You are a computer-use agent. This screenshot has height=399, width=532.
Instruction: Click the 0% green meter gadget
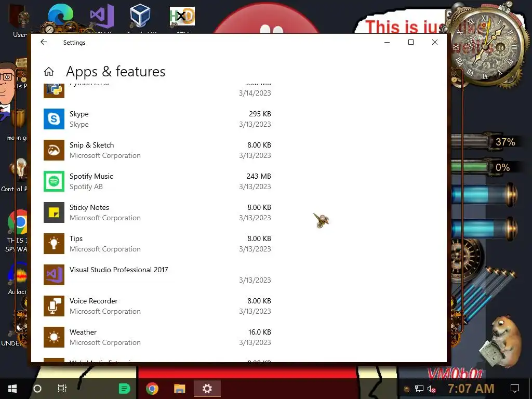(x=483, y=167)
